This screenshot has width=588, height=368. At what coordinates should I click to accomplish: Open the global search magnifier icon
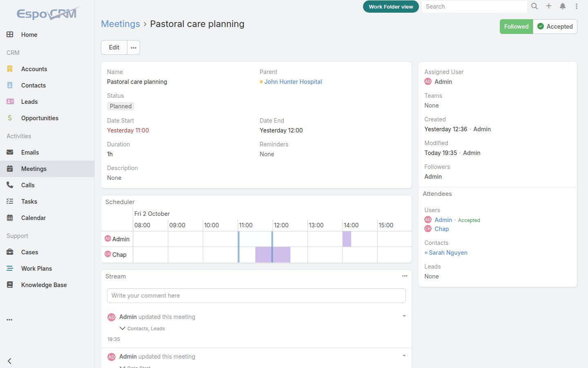coord(534,6)
